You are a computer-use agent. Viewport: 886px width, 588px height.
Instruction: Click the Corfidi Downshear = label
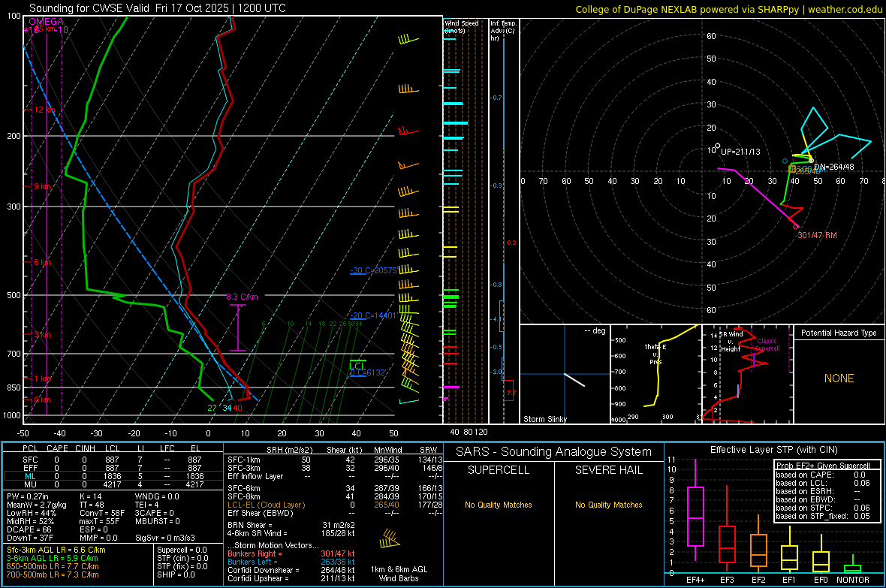click(264, 570)
